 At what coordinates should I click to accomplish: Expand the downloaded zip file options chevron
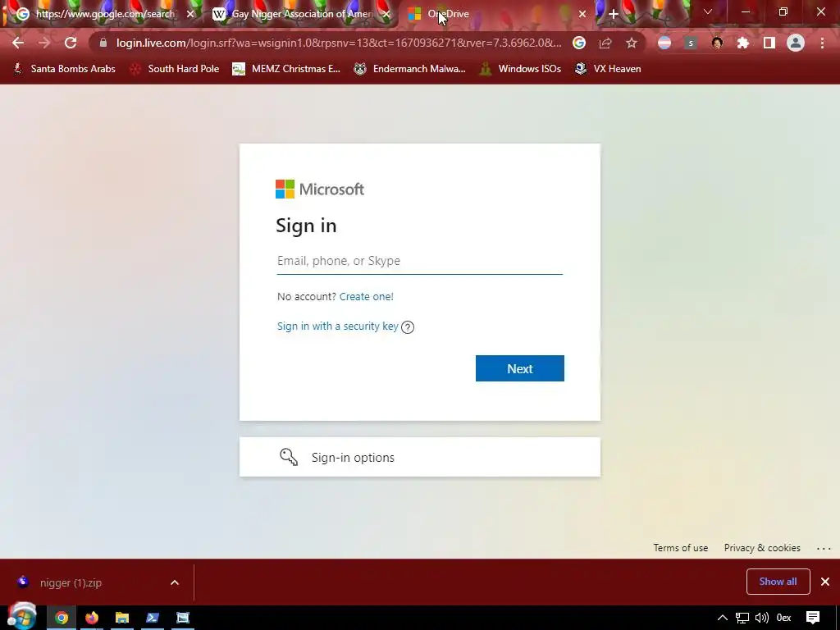pyautogui.click(x=175, y=582)
